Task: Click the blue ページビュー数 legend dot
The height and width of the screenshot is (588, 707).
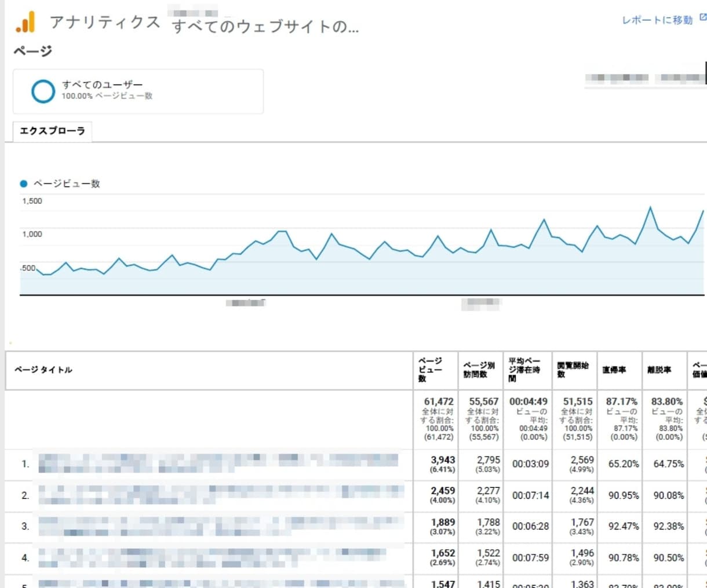Action: click(x=24, y=184)
